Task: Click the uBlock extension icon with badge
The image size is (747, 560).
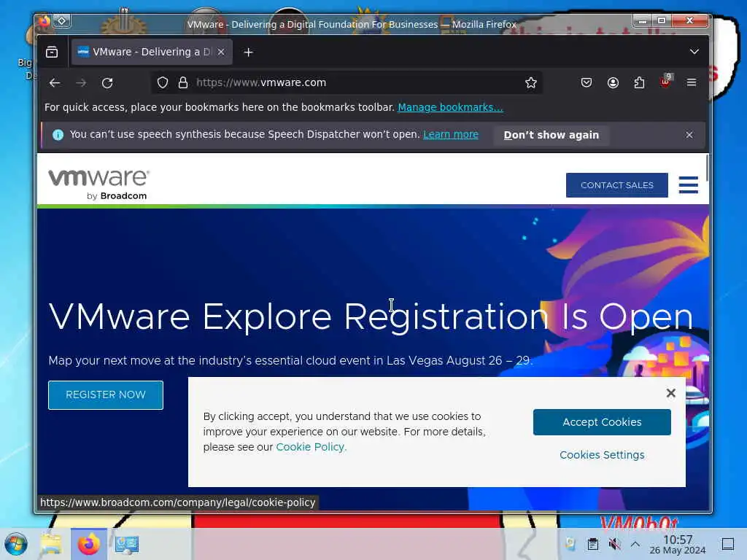Action: click(665, 82)
